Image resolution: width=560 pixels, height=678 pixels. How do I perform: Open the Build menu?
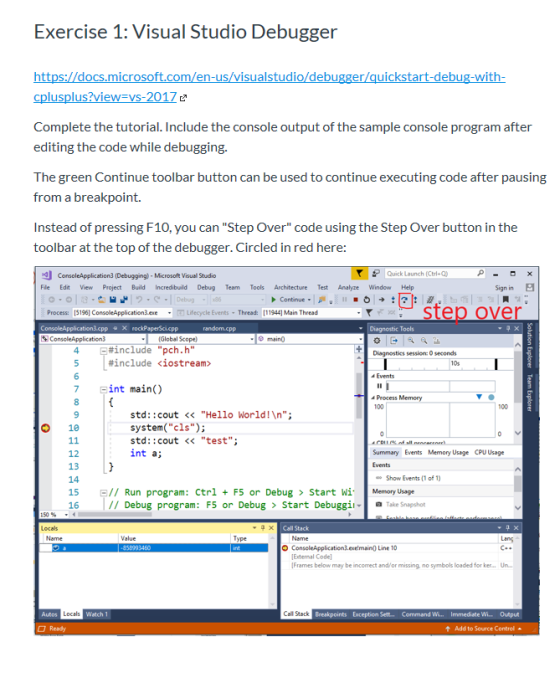[x=138, y=287]
